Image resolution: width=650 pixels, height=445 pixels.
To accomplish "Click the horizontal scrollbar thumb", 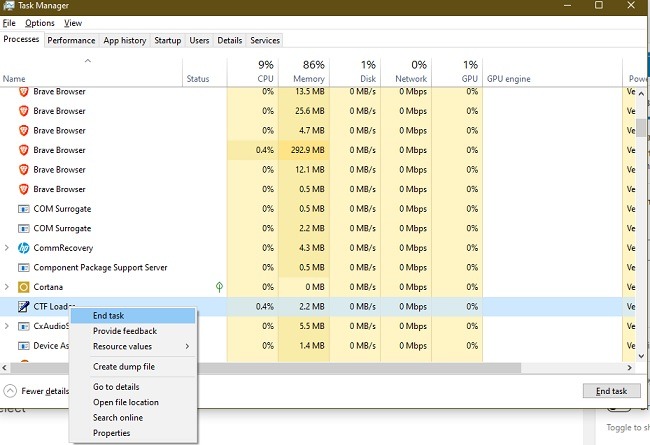I will coord(266,367).
